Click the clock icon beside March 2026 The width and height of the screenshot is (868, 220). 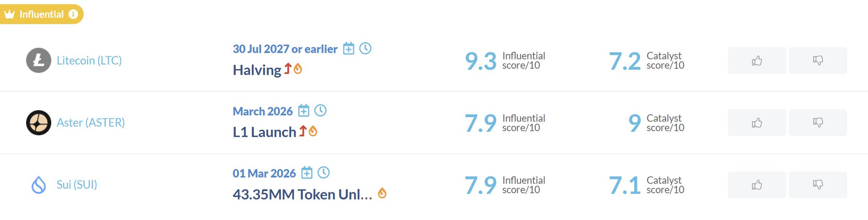(320, 111)
